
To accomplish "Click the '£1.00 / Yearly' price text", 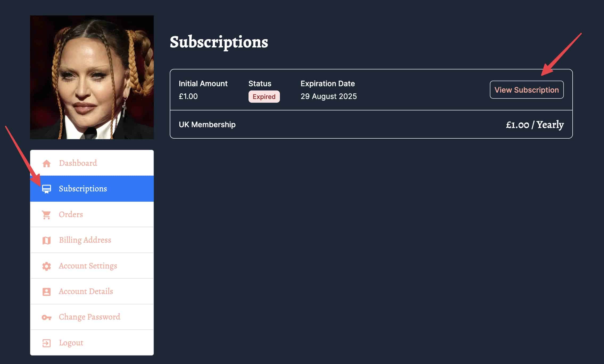I will click(x=535, y=125).
